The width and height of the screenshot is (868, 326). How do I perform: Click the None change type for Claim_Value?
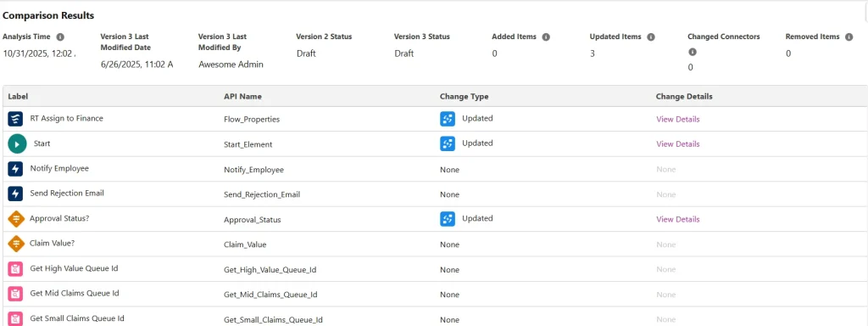(x=449, y=244)
